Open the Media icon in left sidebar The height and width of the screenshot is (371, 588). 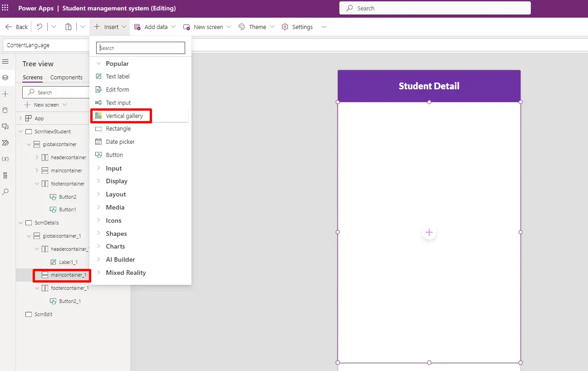point(5,127)
